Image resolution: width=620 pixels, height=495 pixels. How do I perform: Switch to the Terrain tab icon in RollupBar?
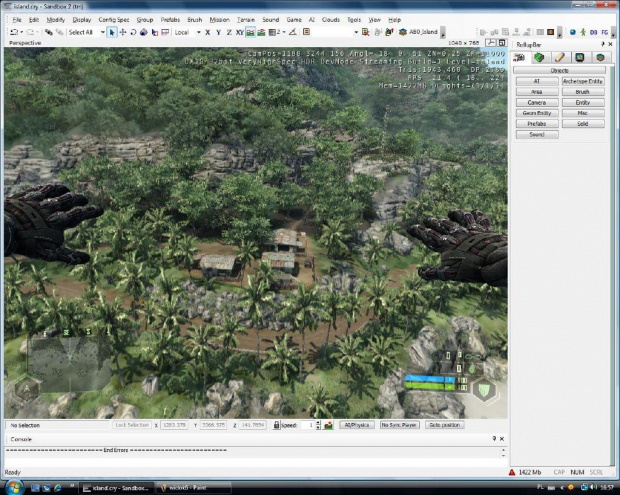click(539, 57)
